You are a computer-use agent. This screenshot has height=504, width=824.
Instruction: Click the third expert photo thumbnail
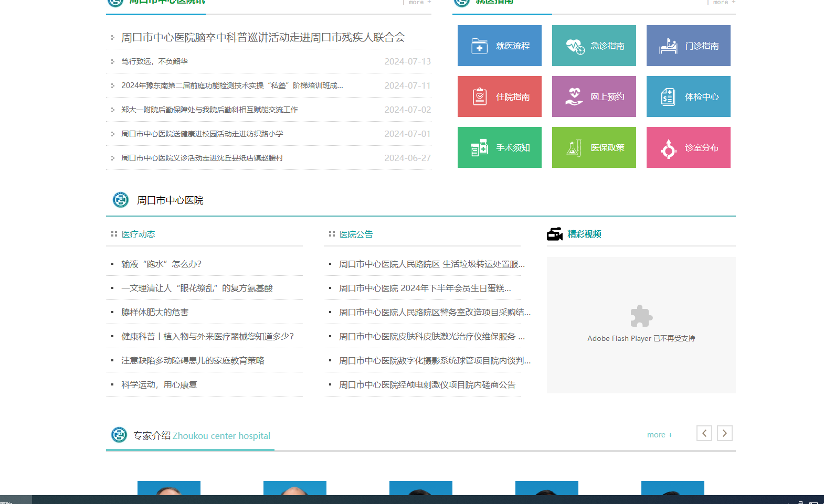421,488
